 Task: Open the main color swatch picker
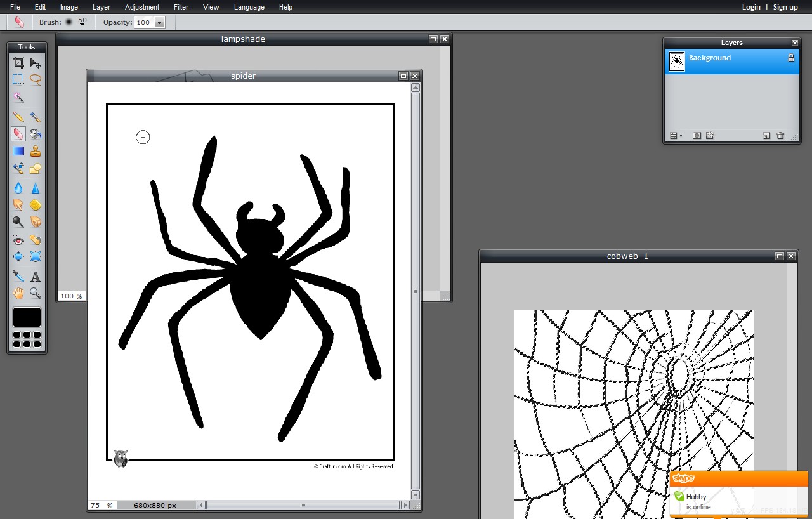pyautogui.click(x=27, y=317)
